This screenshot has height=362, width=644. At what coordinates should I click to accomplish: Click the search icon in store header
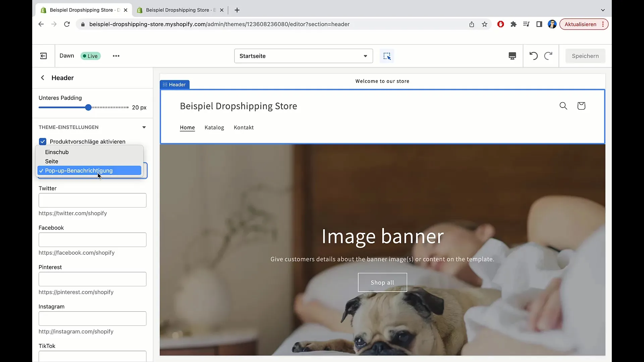[563, 105]
